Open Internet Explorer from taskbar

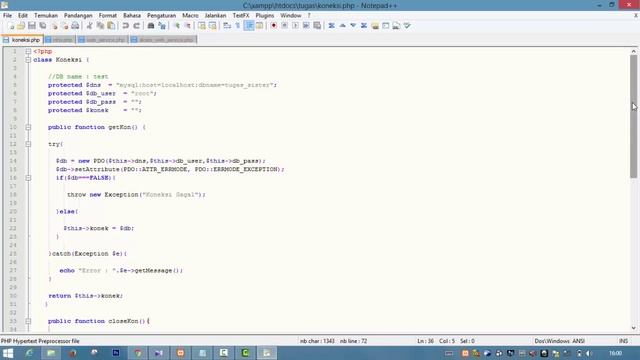click(29, 353)
